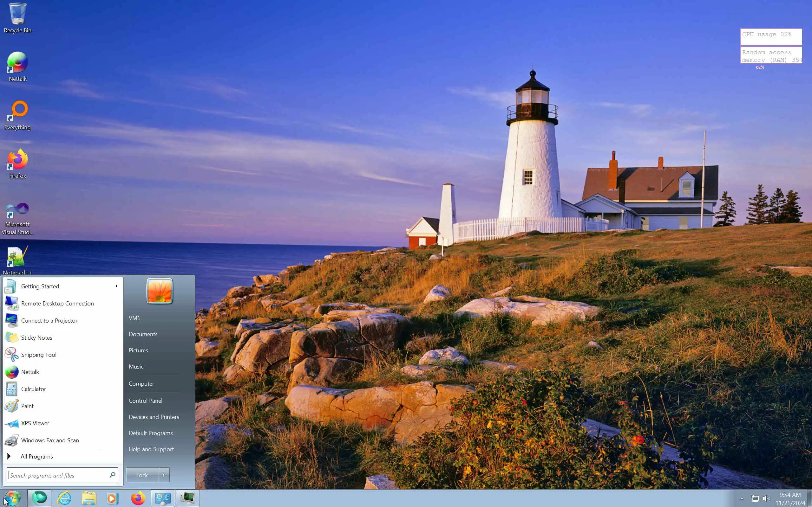The image size is (812, 507).
Task: Expand the Getting Started submenu arrow
Action: 116,286
